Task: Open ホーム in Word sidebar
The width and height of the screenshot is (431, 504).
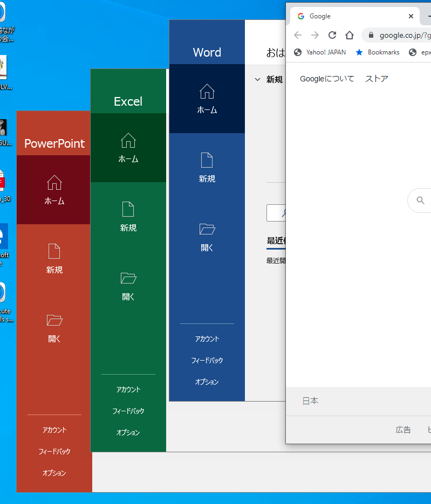Action: (207, 99)
